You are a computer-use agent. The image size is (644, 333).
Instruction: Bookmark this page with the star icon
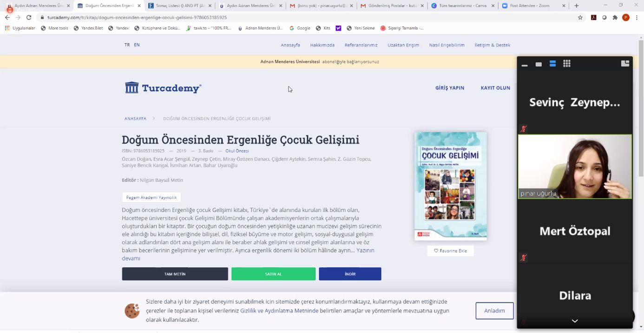click(x=580, y=17)
